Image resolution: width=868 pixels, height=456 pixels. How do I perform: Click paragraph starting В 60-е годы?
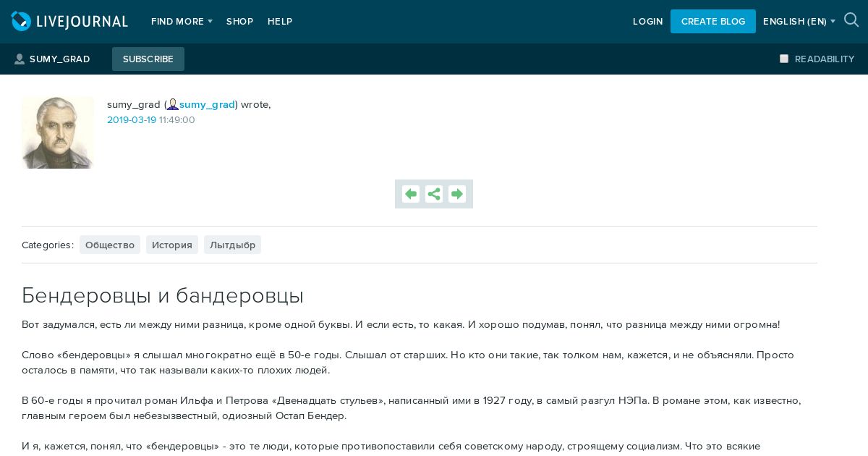click(412, 408)
